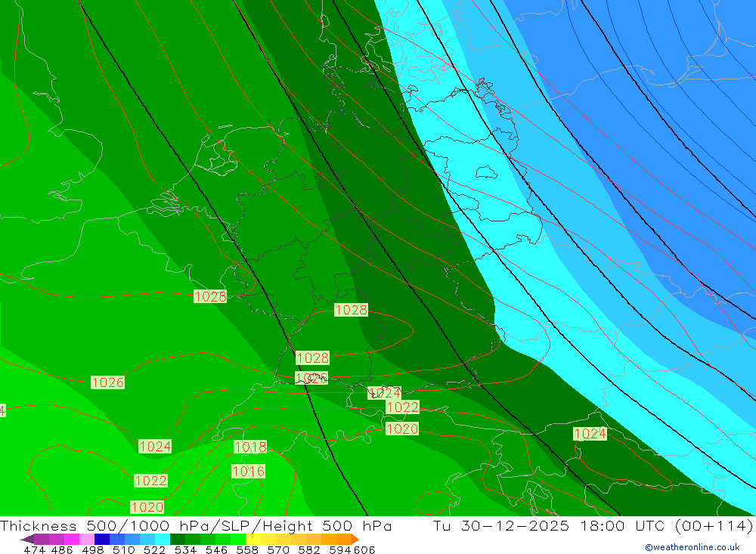Select the map title 'Thickness 500/1000 hPa/SLP/Height 500 hPa'
Viewport: 756px width, 554px height.
(x=196, y=525)
